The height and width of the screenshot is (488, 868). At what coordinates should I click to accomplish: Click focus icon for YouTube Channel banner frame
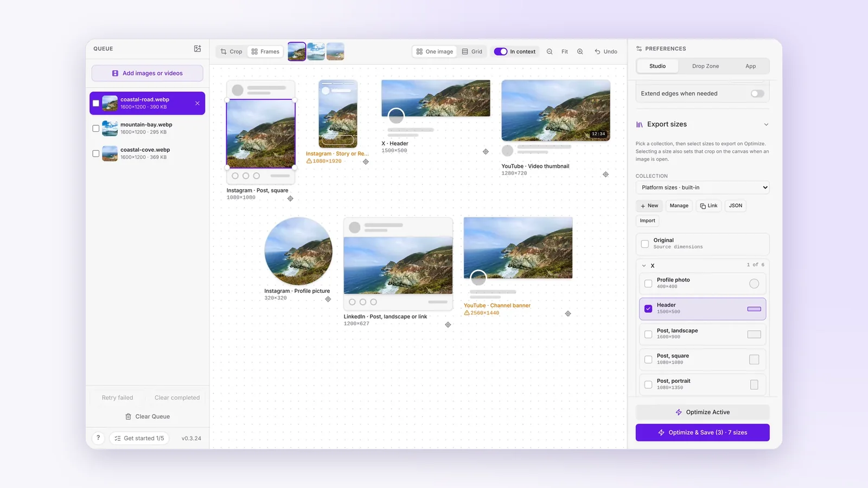[x=568, y=314]
